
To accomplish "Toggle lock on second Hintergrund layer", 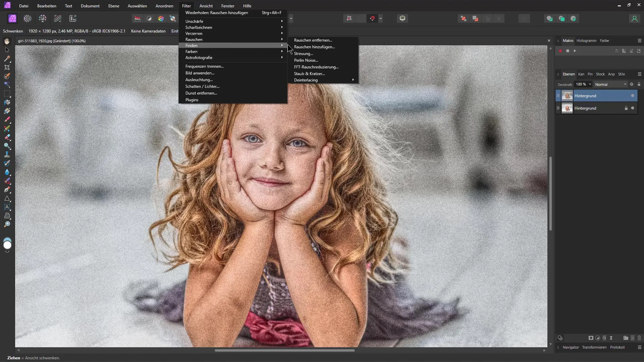I will [x=626, y=108].
